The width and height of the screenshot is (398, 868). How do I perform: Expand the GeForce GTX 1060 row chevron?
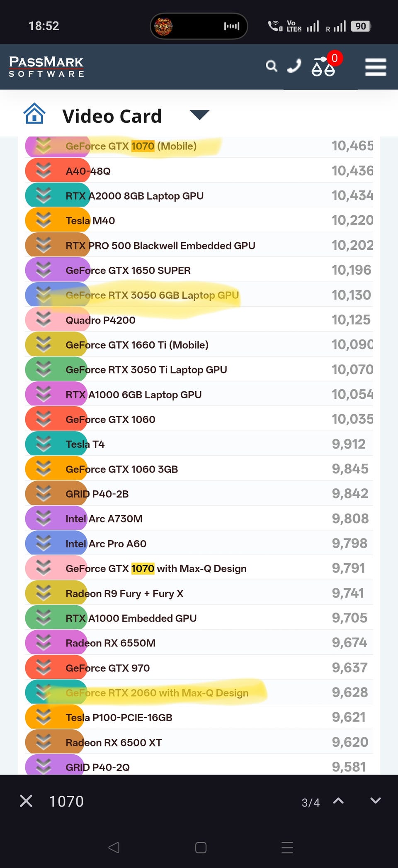[x=44, y=419]
